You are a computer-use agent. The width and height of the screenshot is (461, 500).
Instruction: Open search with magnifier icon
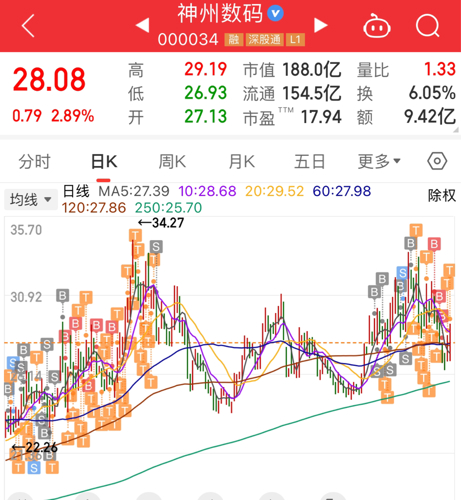[x=428, y=25]
